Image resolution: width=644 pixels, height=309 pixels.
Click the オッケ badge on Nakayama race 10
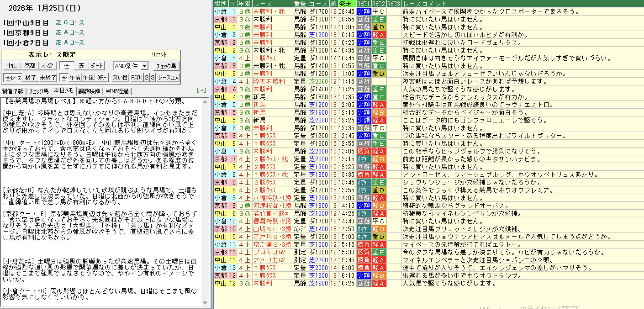click(x=364, y=237)
